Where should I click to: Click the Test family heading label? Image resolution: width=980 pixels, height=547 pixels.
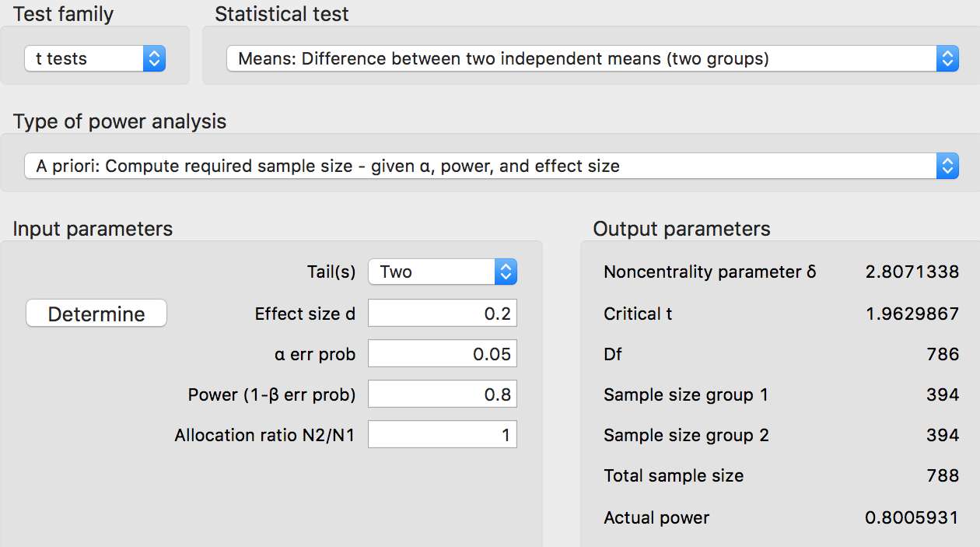tap(63, 14)
